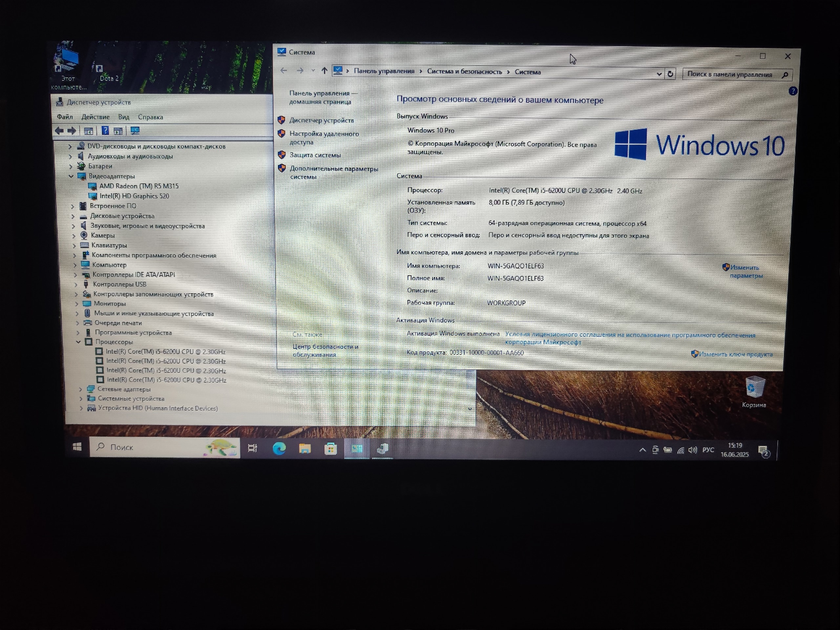Click the Back arrow in Device Manager toolbar
Viewport: 840px width, 630px height.
59,131
